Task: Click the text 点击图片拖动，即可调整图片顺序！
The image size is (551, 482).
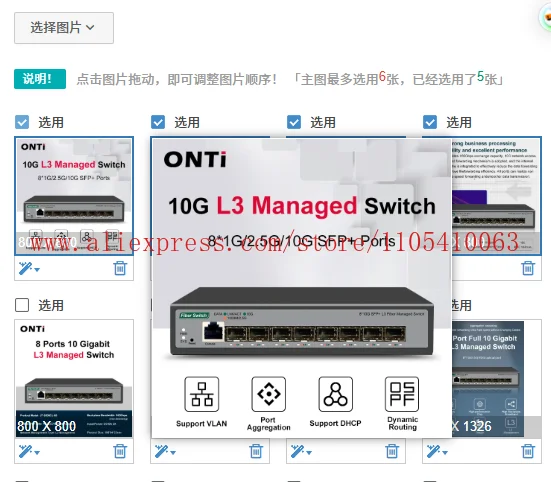Action: (x=177, y=79)
